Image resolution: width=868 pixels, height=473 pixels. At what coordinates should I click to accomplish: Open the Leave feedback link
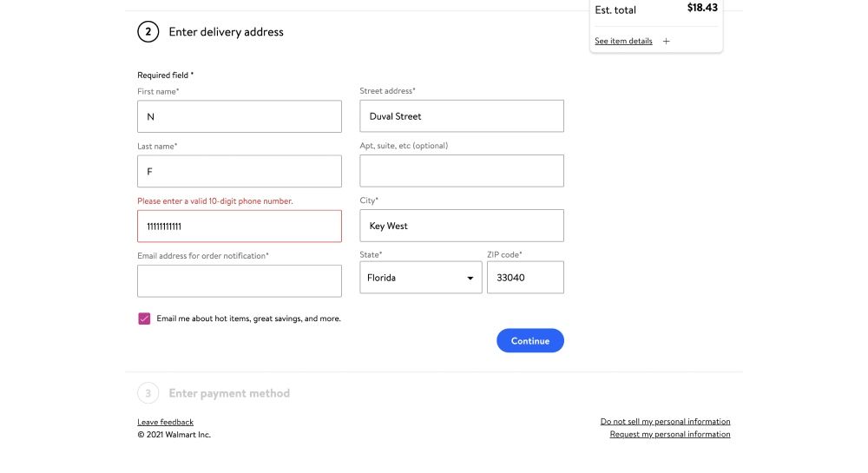(166, 422)
